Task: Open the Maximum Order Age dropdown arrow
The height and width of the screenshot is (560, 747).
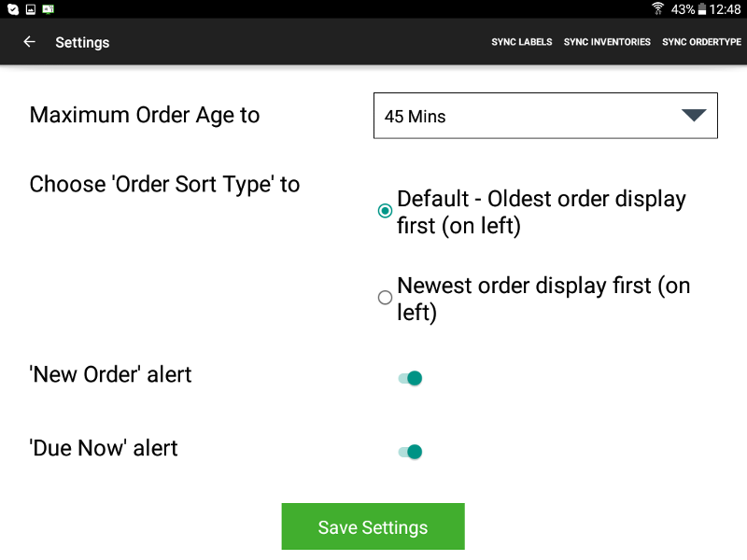Action: click(694, 115)
